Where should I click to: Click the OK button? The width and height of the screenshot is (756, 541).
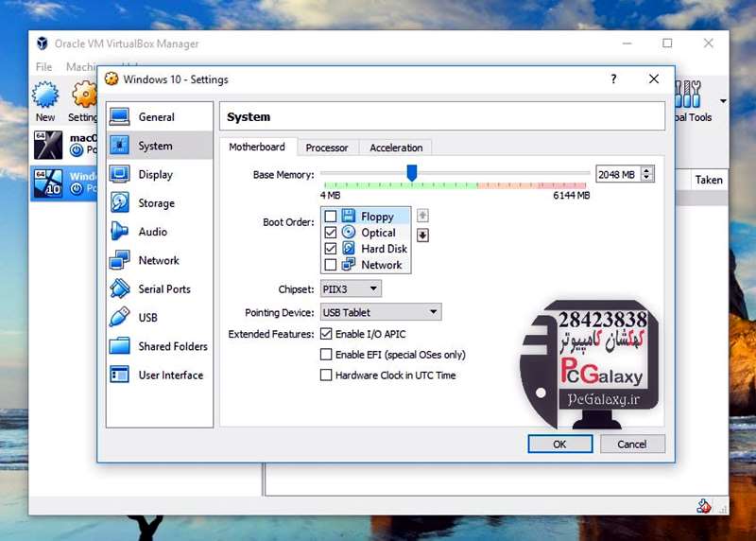(559, 444)
